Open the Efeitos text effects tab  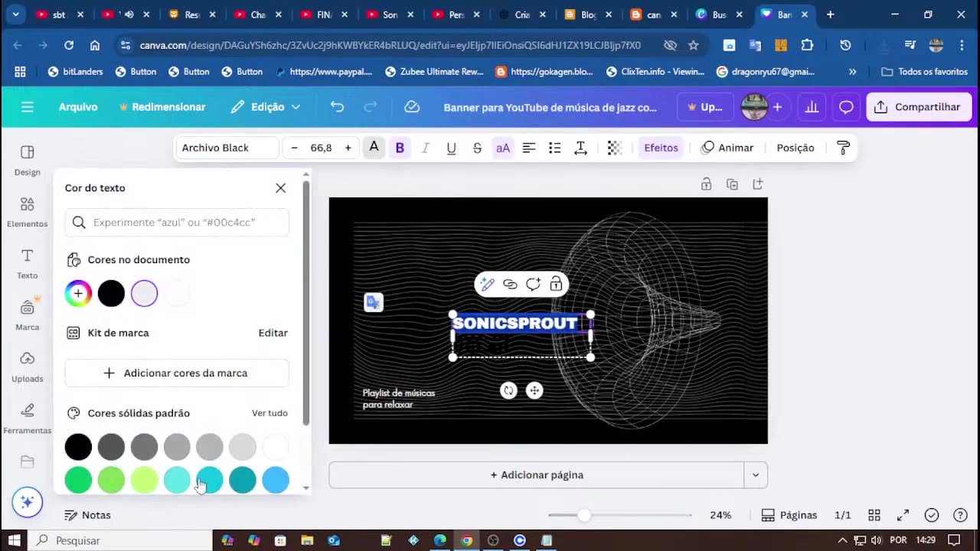(x=661, y=148)
